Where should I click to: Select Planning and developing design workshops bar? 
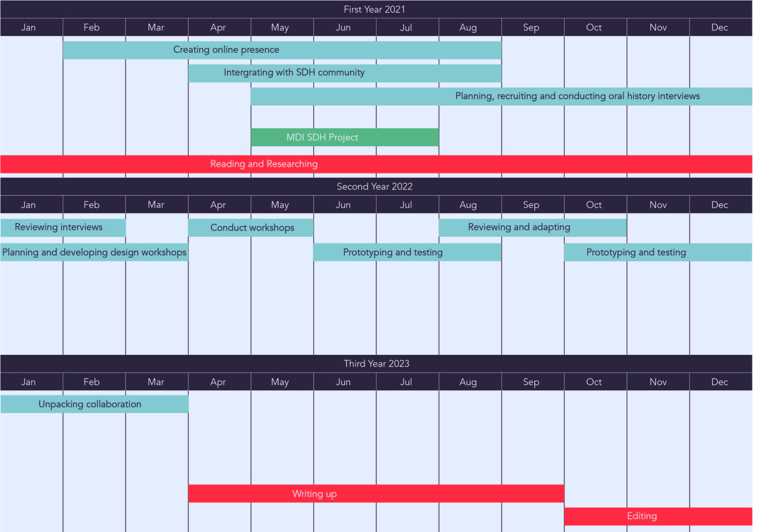(94, 253)
